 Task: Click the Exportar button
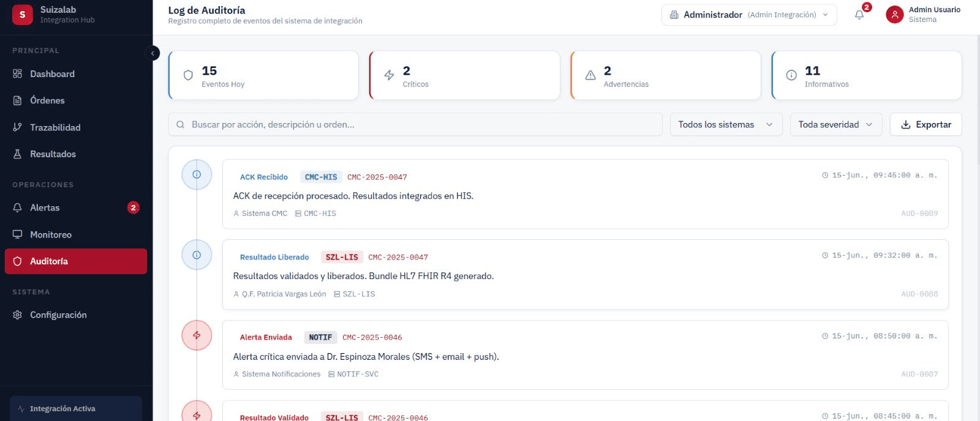[925, 124]
